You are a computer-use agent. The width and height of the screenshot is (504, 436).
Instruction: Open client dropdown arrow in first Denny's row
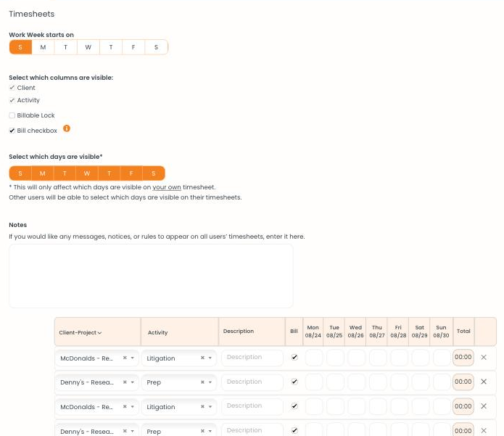[x=133, y=382]
